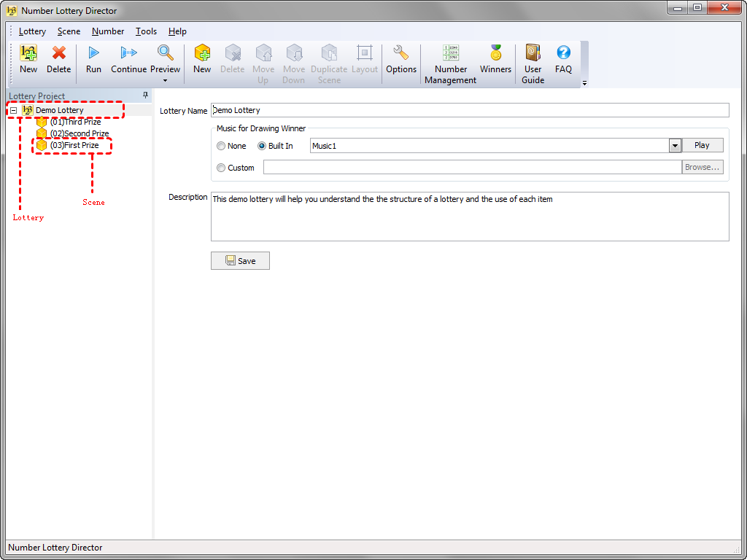Click the Play music button
This screenshot has width=747, height=560.
point(702,145)
